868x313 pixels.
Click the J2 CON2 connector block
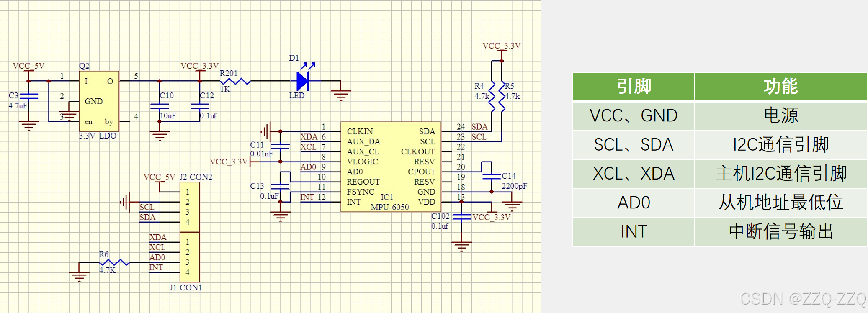190,207
